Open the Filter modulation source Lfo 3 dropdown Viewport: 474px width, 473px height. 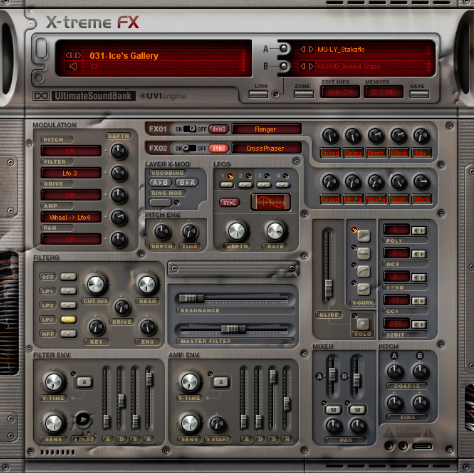[x=71, y=173]
